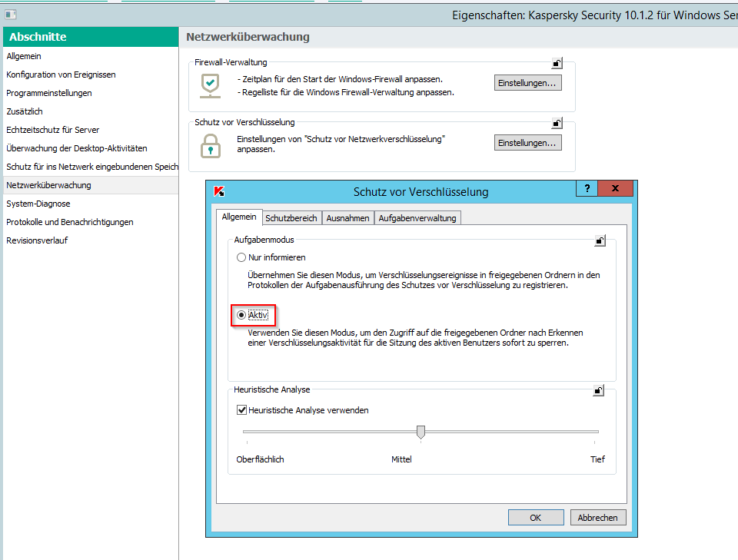Open System-Diagnose section
Screen dimensions: 738x560
click(x=91, y=204)
